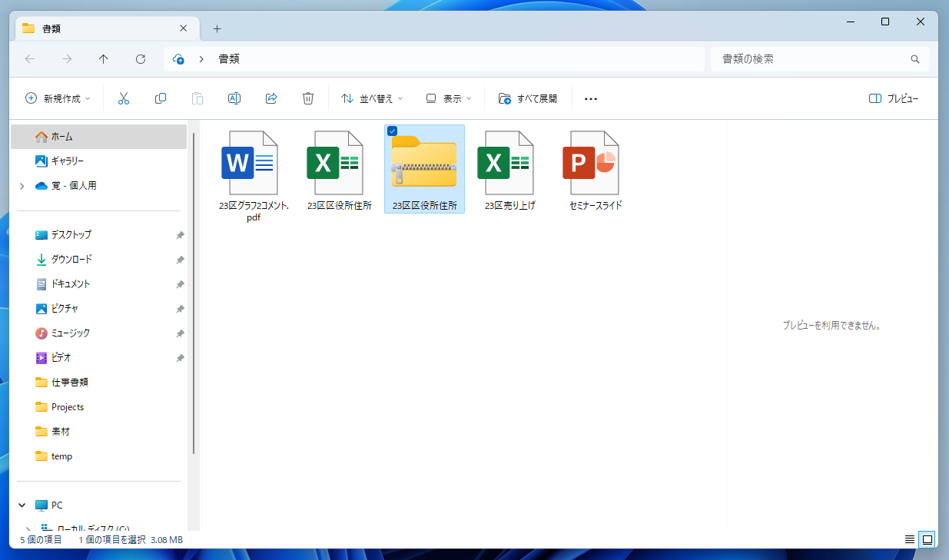The image size is (949, 560).
Task: Click the Rename icon in toolbar
Action: tap(234, 98)
